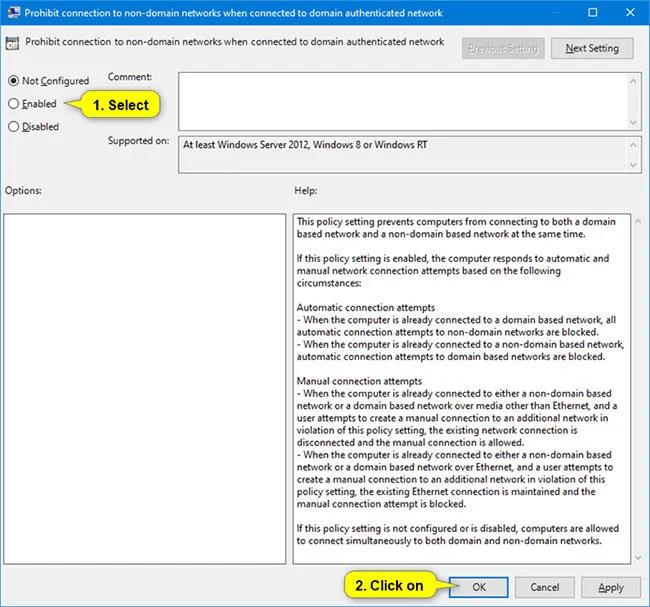The width and height of the screenshot is (650, 607).
Task: Close the policy dialog window
Action: tap(630, 12)
